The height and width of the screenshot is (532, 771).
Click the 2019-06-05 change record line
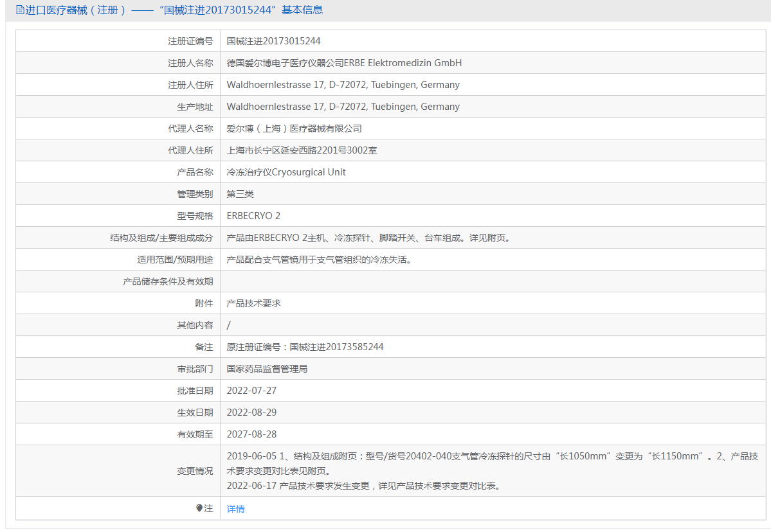pos(492,464)
